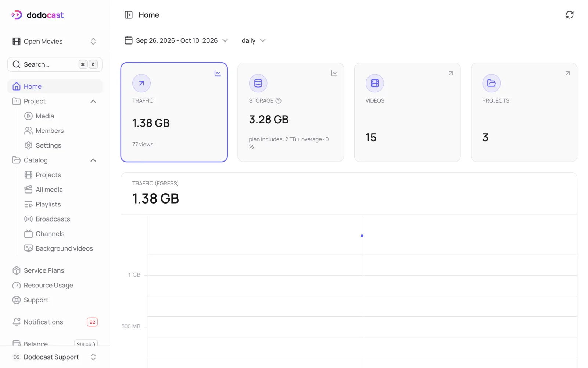Viewport: 588px width, 368px height.
Task: Click the traffic data point on chart
Action: point(362,236)
